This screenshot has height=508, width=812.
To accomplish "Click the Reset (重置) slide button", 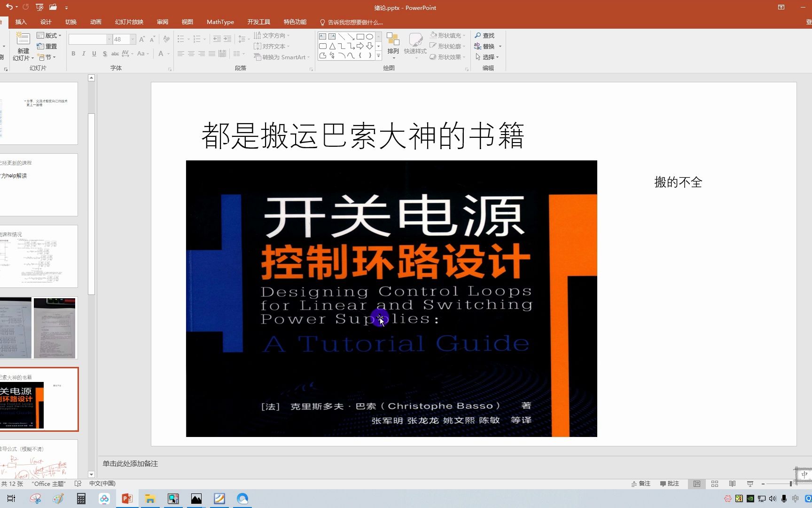I will point(47,46).
